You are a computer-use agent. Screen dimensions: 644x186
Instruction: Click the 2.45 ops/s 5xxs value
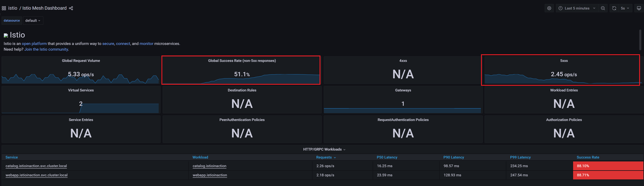pyautogui.click(x=564, y=74)
